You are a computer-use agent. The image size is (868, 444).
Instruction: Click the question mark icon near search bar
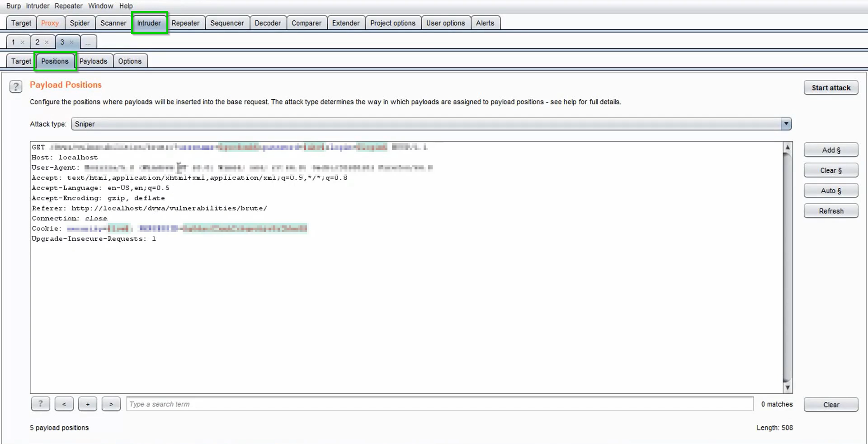40,404
